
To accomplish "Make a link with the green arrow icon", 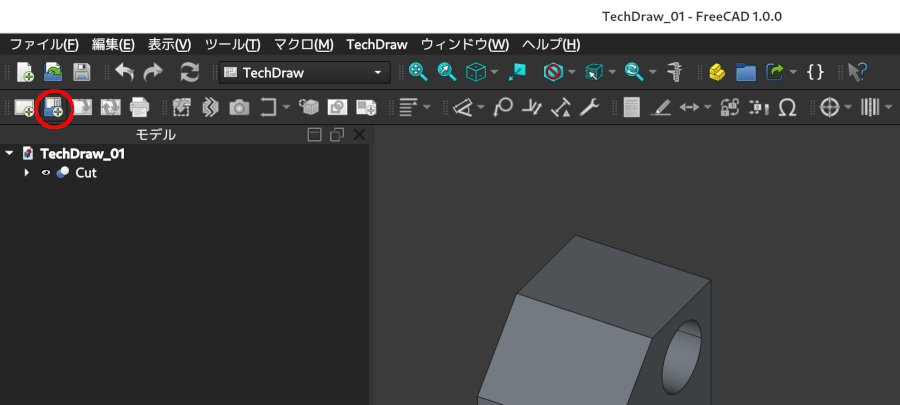I will pos(774,72).
